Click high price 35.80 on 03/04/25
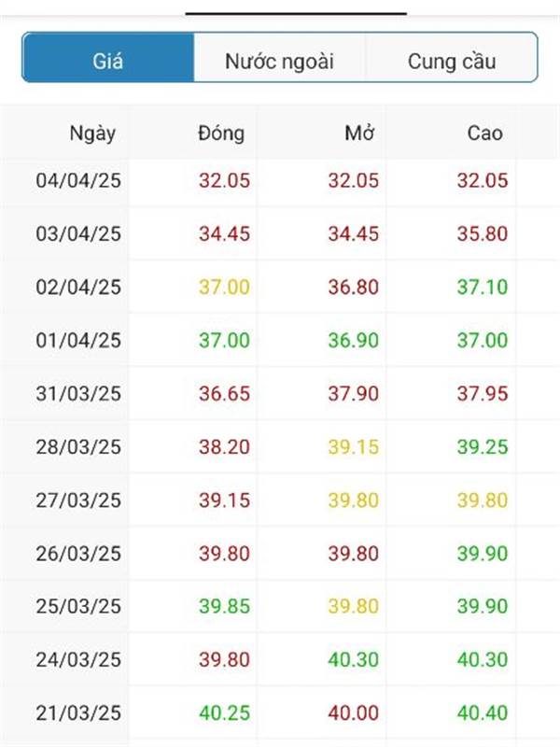 click(x=482, y=234)
